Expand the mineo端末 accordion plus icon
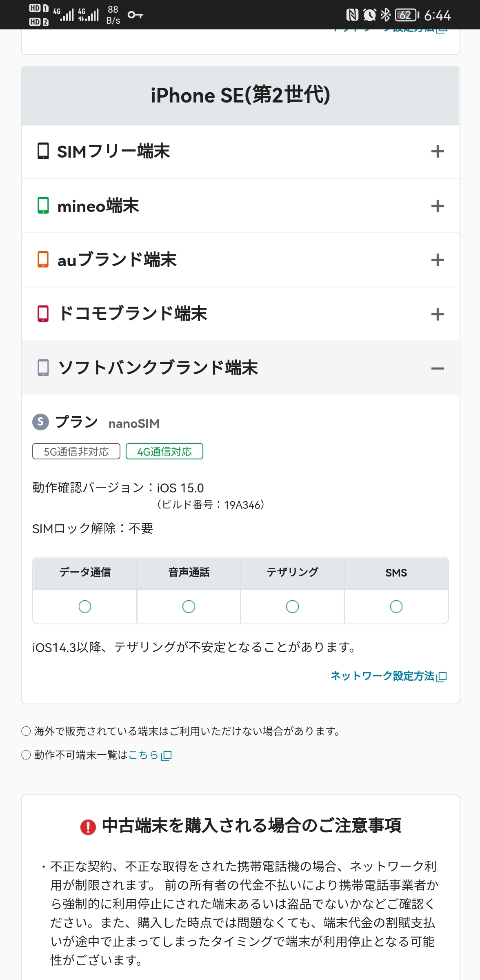Screen dimensions: 480x980 tap(437, 206)
